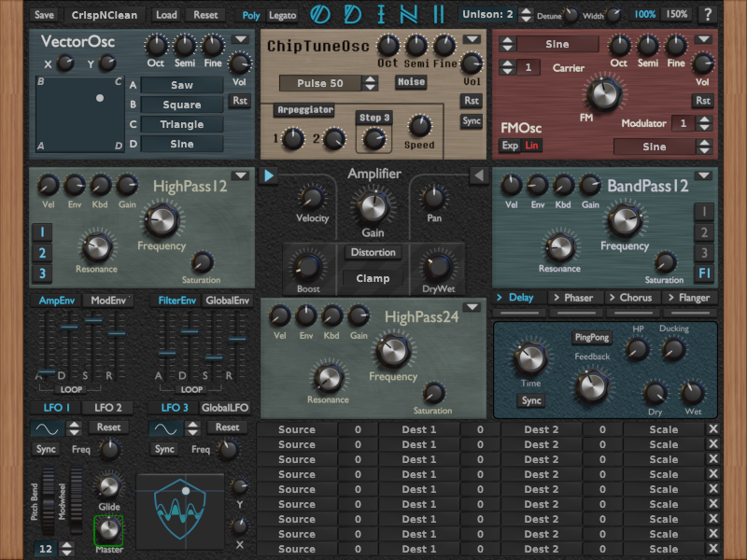Toggle Sync in the Delay effect
The width and height of the screenshot is (747, 560).
point(531,400)
